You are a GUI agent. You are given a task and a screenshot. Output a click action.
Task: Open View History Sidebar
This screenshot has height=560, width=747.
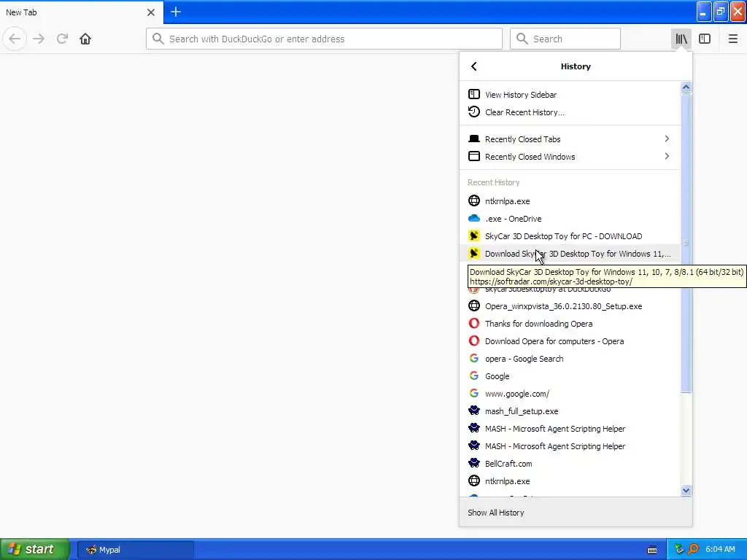point(570,94)
